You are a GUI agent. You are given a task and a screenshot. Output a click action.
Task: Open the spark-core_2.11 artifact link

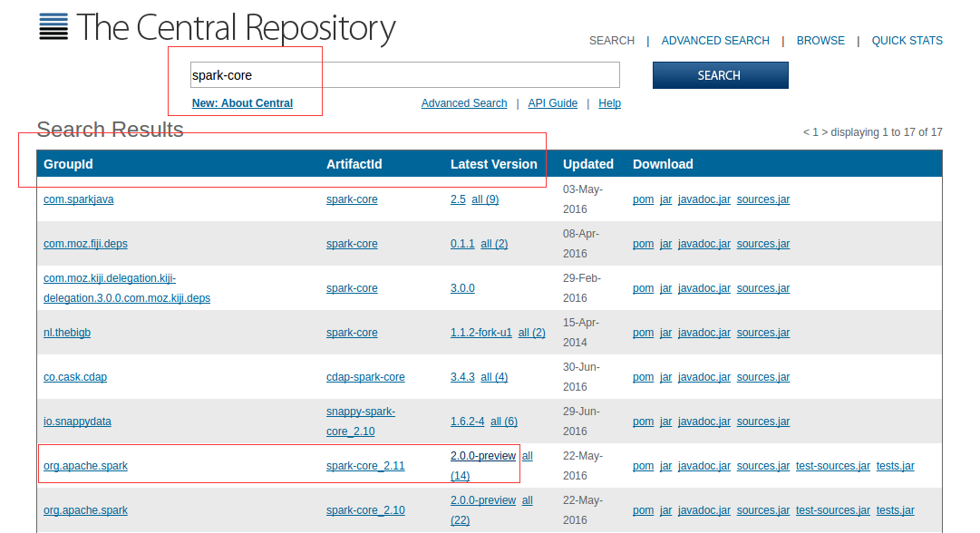[x=365, y=466]
